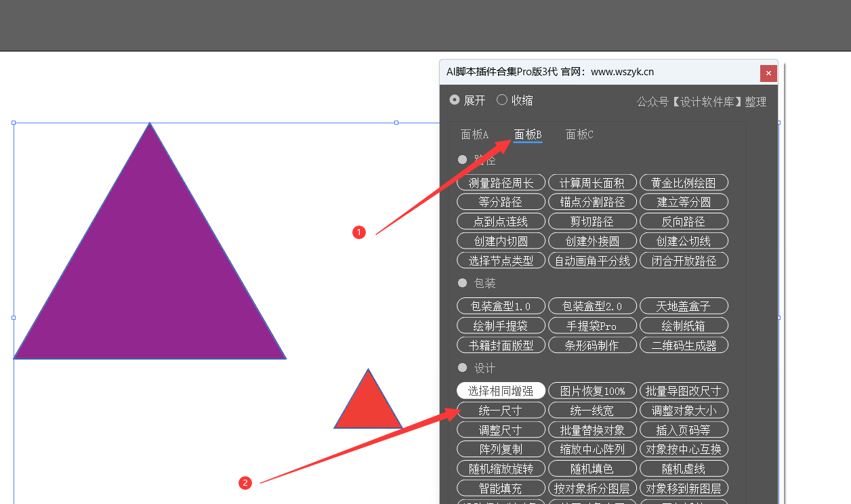
Task: Open the 二维码生成器 tool
Action: [x=684, y=345]
